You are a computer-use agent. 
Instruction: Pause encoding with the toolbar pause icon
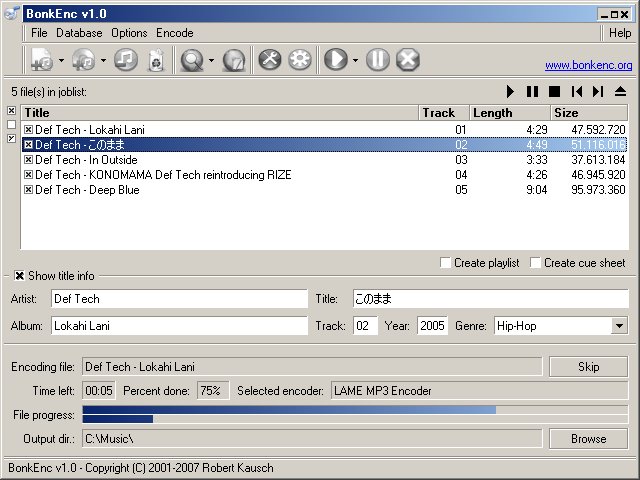[x=378, y=60]
